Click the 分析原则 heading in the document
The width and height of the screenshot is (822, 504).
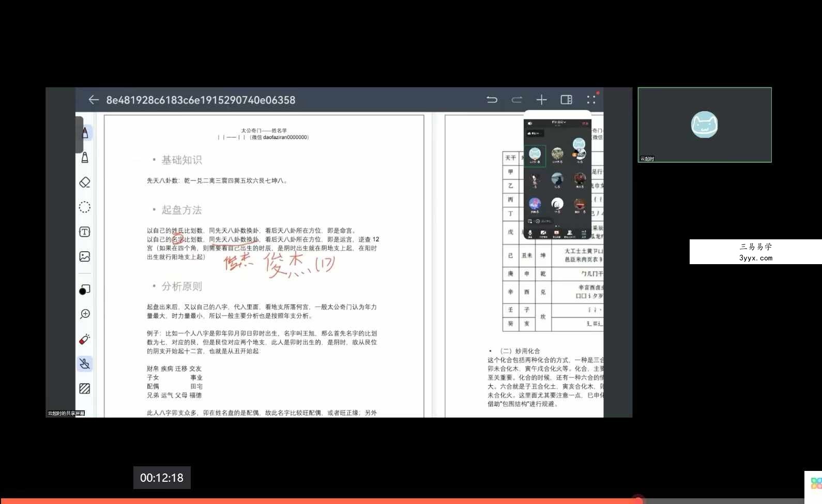181,286
